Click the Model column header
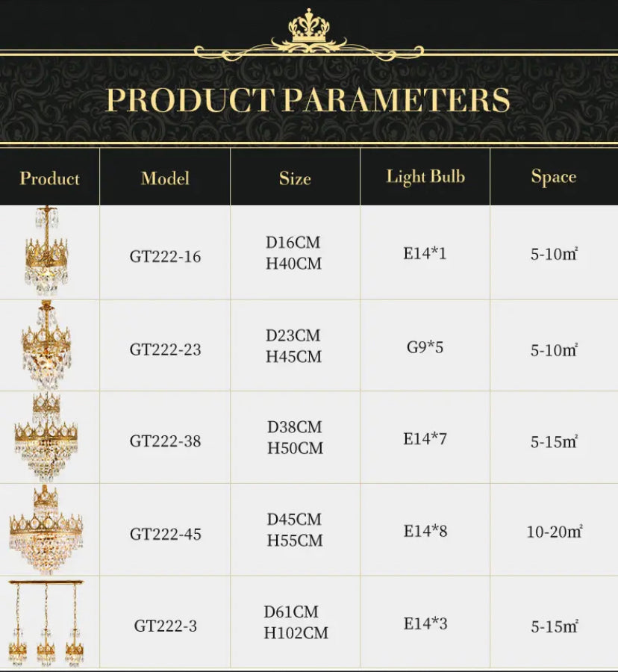The height and width of the screenshot is (672, 618). coord(165,178)
